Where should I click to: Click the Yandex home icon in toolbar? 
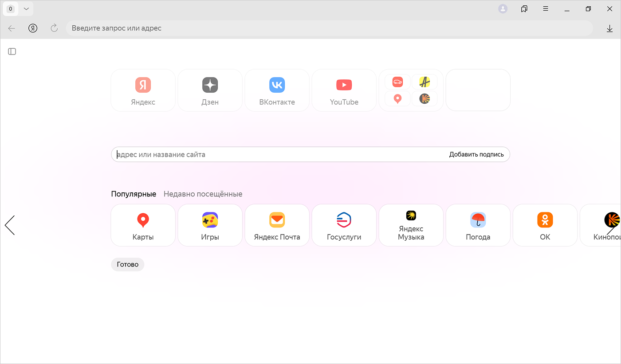[x=33, y=28]
